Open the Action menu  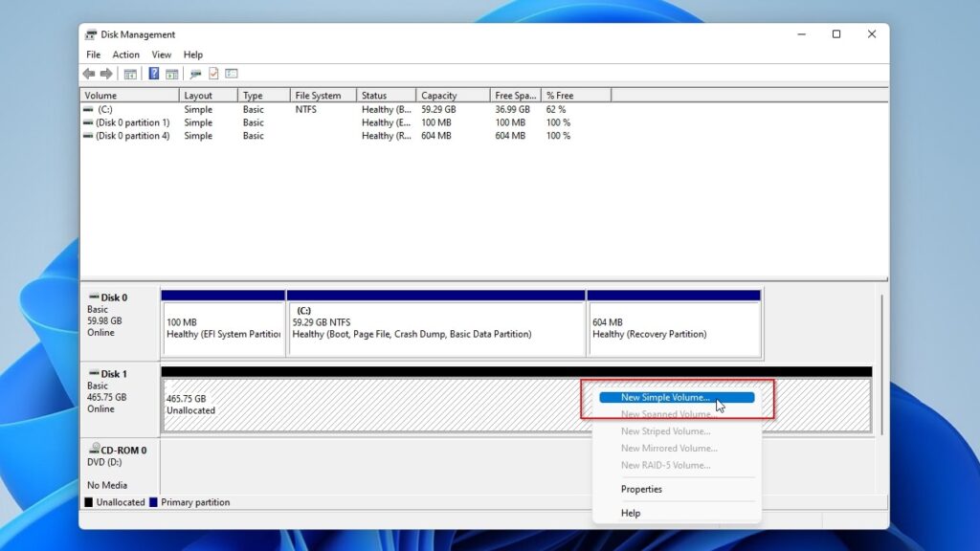[x=125, y=55]
